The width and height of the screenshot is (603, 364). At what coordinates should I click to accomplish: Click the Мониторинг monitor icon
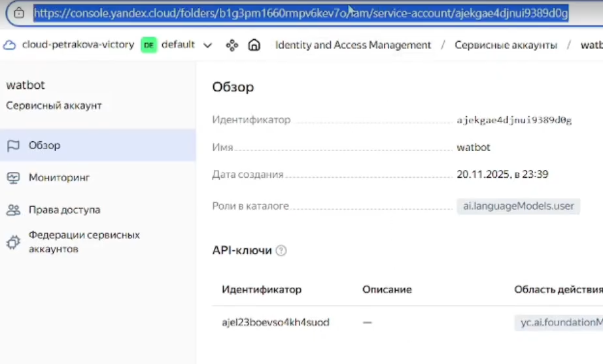13,178
